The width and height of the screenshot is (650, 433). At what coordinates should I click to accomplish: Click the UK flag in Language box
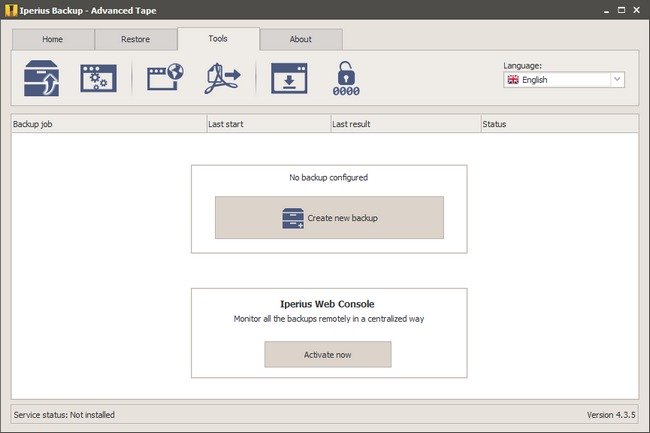[x=514, y=80]
